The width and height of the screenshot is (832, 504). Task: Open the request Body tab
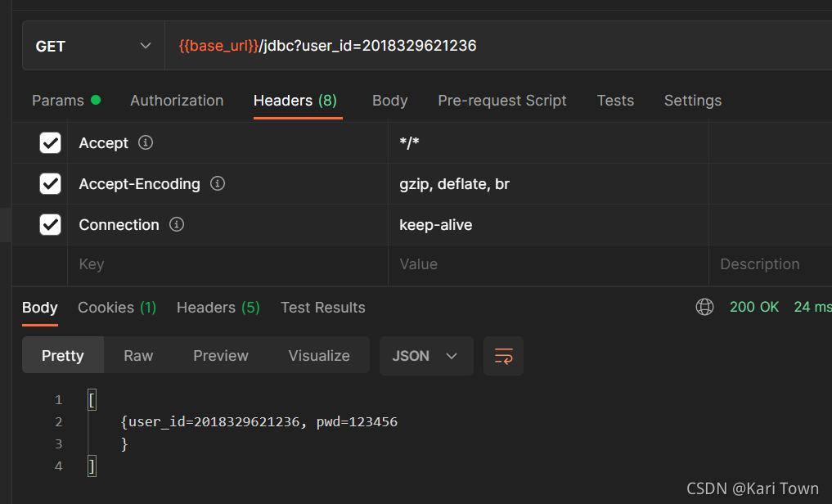coord(390,101)
